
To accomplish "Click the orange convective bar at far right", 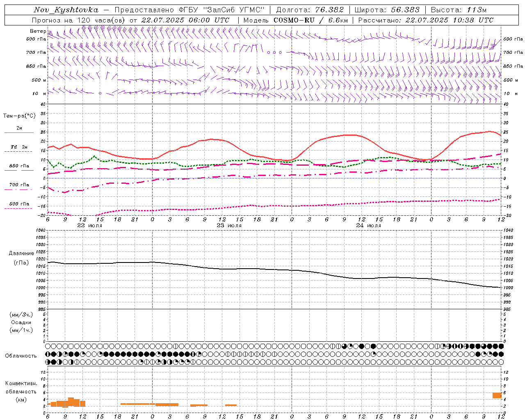I will coord(497,395).
